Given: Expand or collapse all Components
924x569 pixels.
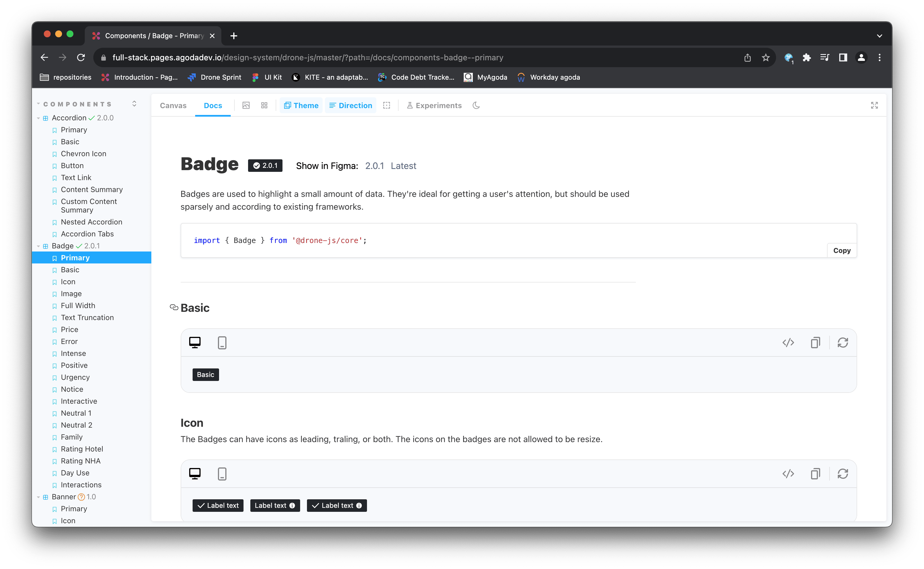Looking at the screenshot, I should tap(134, 104).
